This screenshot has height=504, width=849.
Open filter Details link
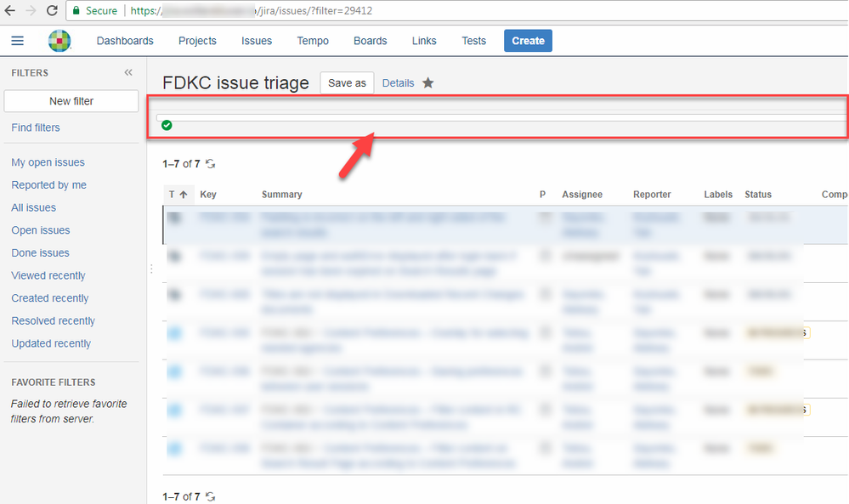point(398,82)
